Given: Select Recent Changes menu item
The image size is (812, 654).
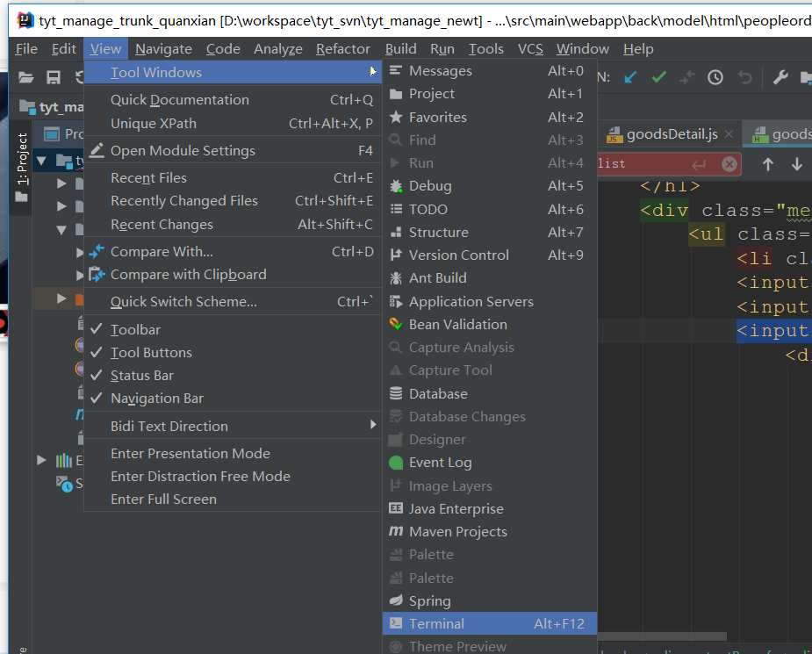Looking at the screenshot, I should pyautogui.click(x=233, y=224).
